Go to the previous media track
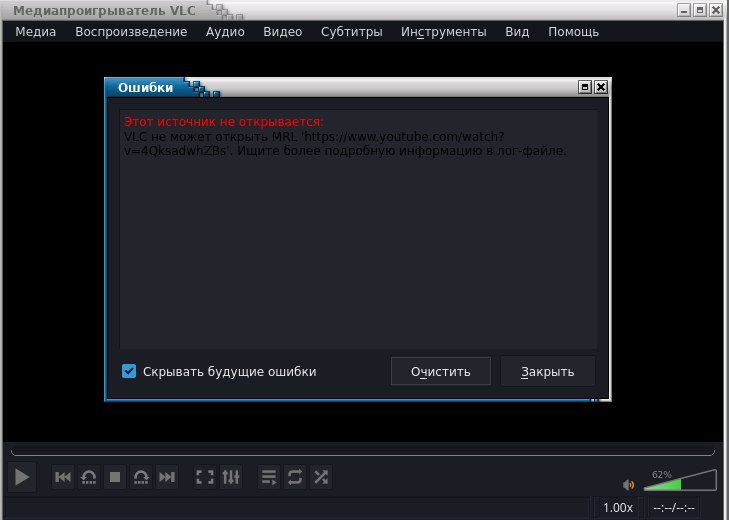 (63, 477)
